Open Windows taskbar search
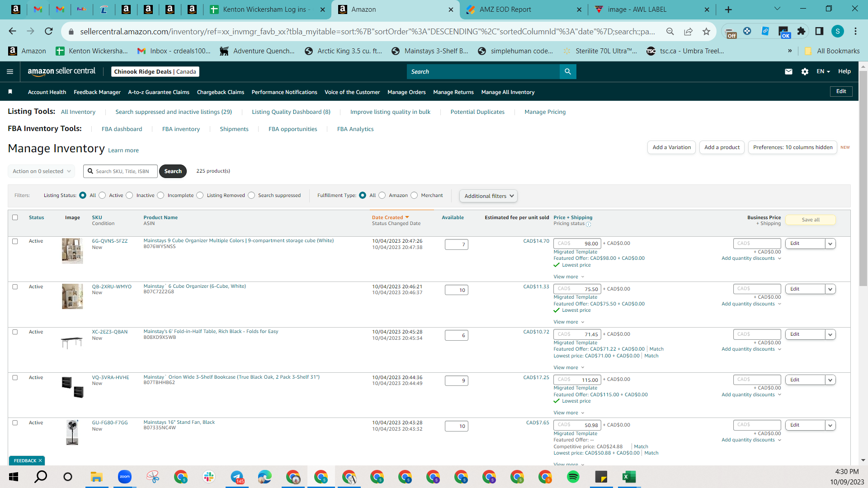The image size is (868, 488). click(41, 477)
